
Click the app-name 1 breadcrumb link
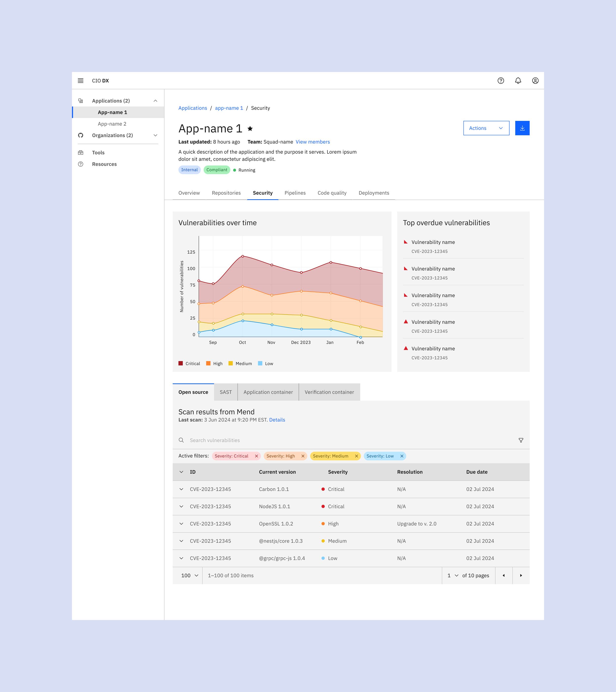[229, 108]
